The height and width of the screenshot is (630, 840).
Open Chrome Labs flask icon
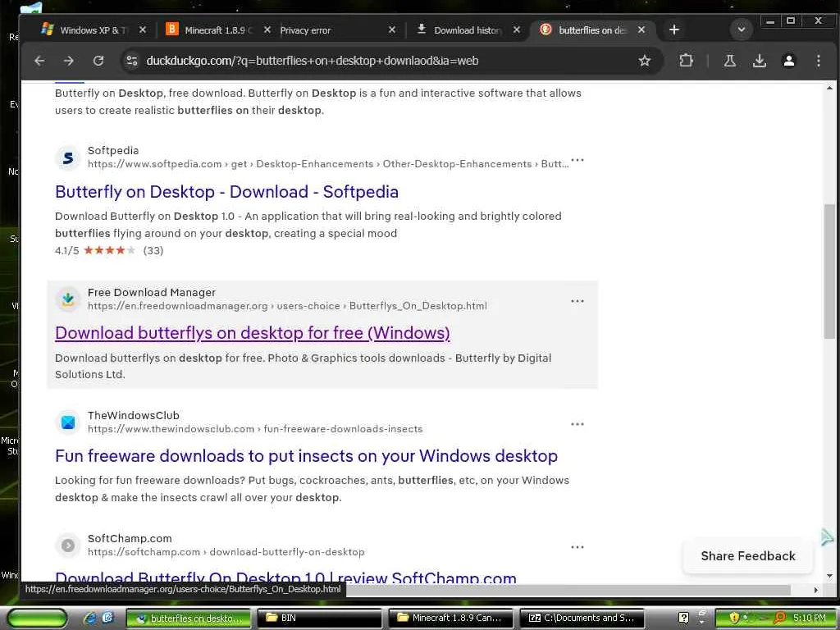pyautogui.click(x=729, y=61)
